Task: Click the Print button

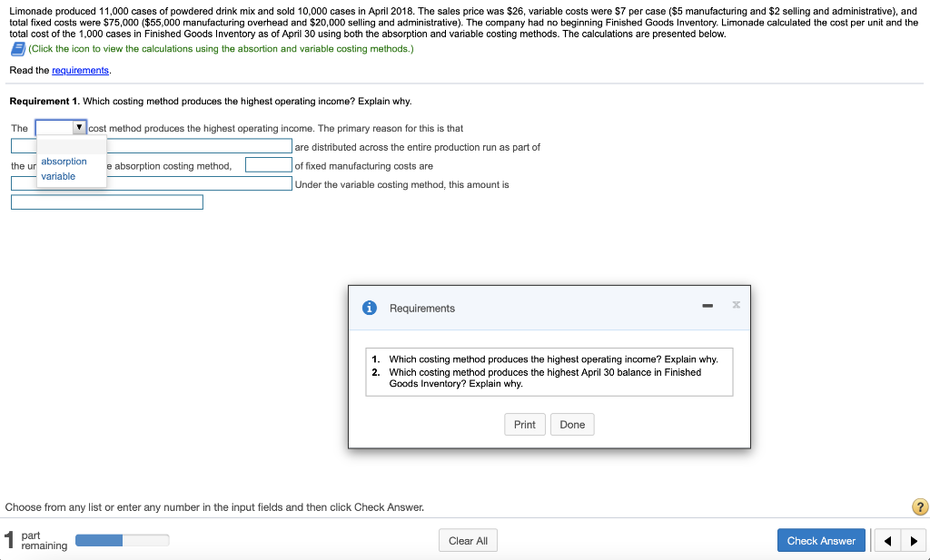Action: tap(525, 424)
